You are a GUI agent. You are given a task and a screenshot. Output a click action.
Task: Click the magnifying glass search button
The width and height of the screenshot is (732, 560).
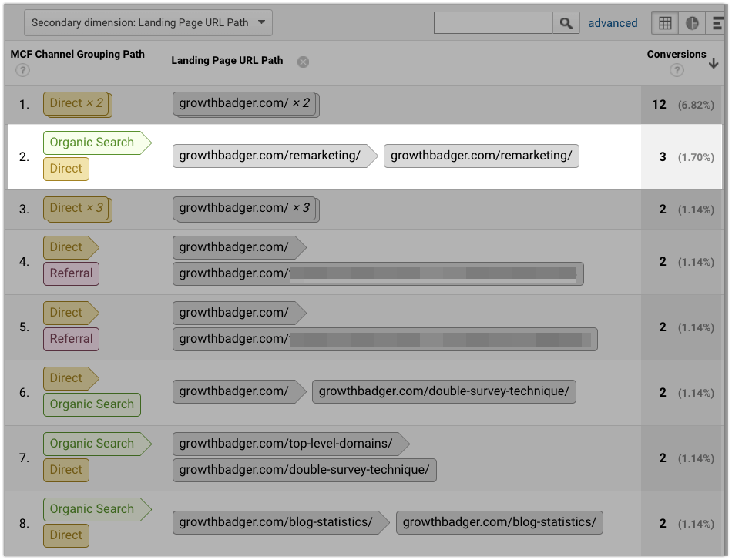[x=566, y=23]
